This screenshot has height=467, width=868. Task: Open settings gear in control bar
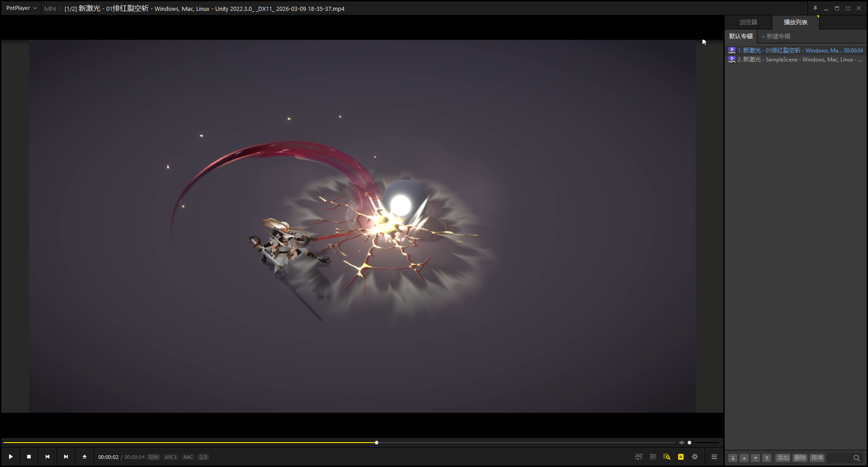[695, 457]
